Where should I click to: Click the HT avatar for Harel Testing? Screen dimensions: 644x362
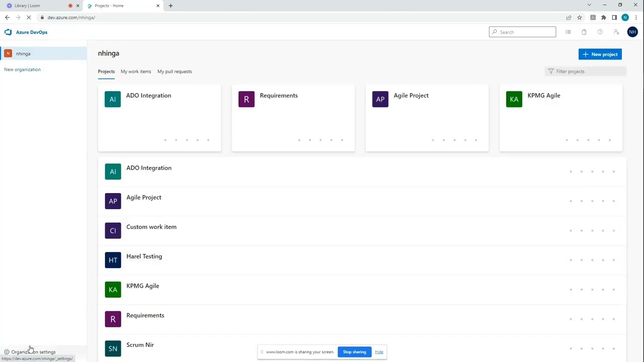click(113, 260)
